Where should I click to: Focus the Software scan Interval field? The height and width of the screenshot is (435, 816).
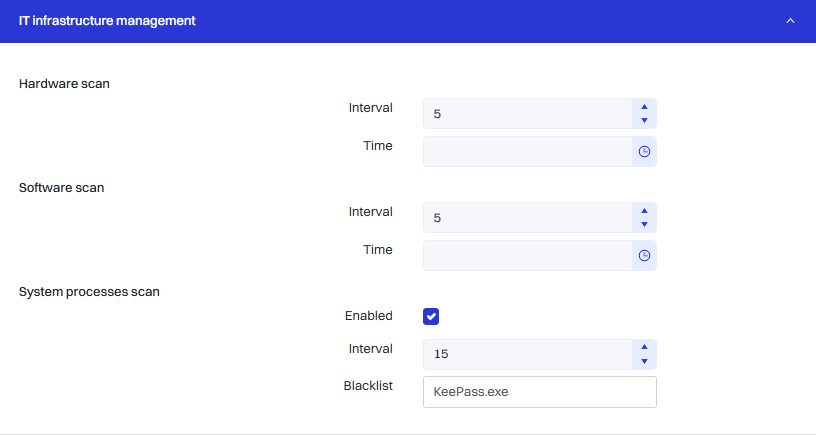click(x=527, y=218)
